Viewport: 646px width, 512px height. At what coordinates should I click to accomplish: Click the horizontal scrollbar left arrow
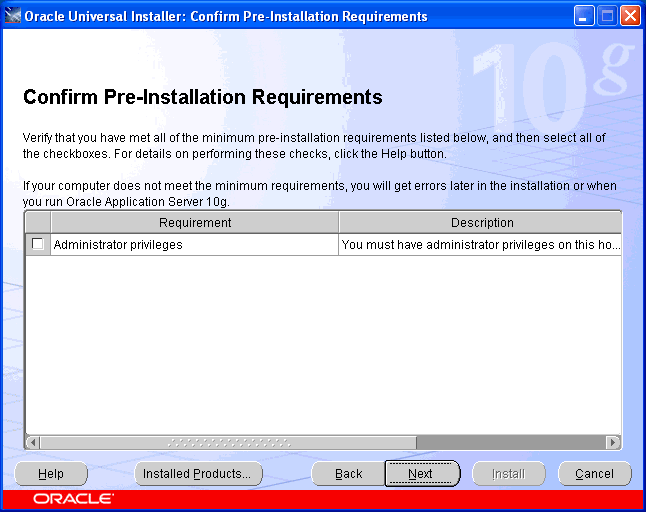tap(33, 443)
